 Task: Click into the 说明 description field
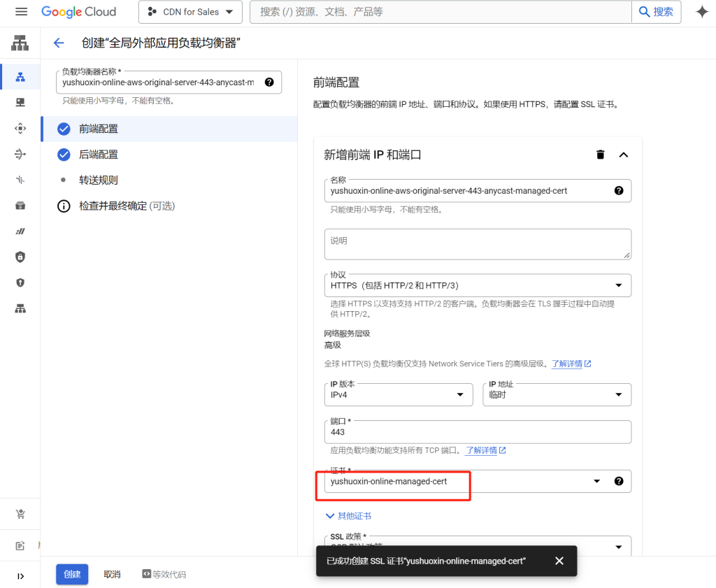click(478, 244)
